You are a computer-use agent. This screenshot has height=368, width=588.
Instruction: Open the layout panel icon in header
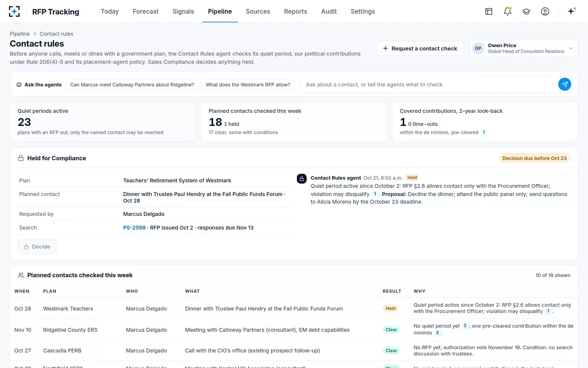489,11
